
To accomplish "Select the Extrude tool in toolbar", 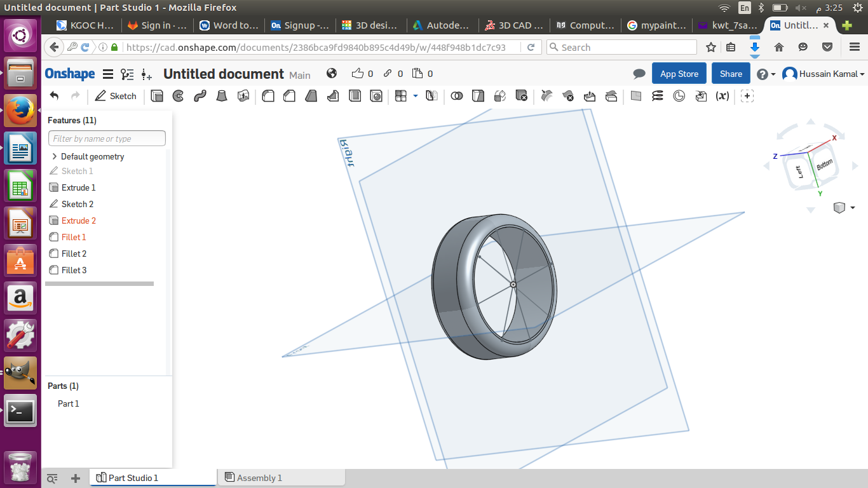I will (158, 96).
